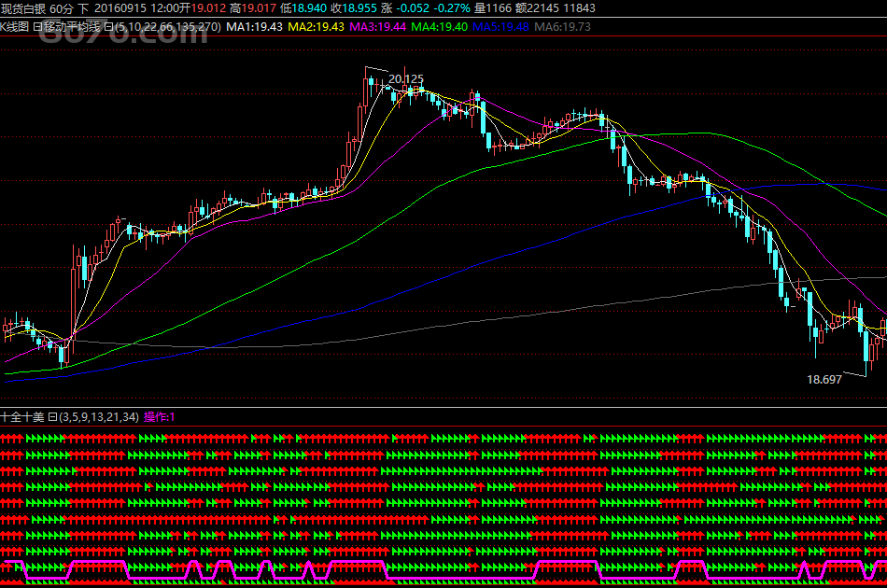The height and width of the screenshot is (588, 887).
Task: Edit the MA parameters (5,10,22,66,135,270)
Action: coord(162,26)
